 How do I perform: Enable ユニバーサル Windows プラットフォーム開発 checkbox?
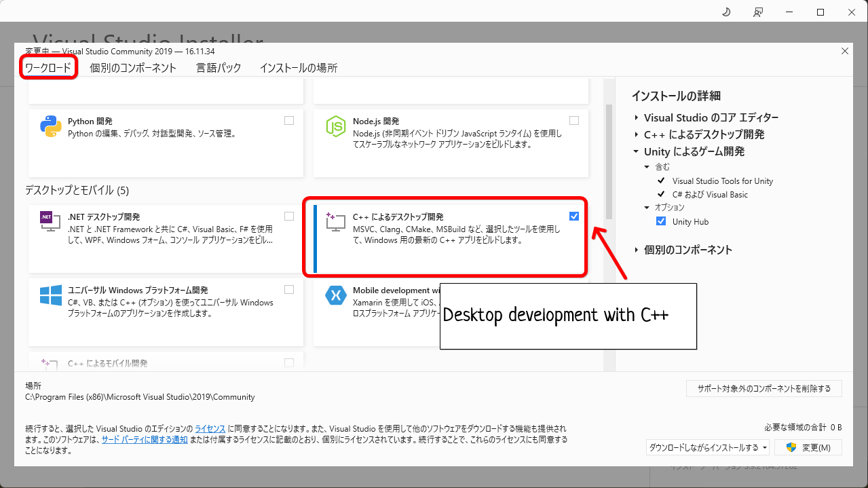click(289, 289)
